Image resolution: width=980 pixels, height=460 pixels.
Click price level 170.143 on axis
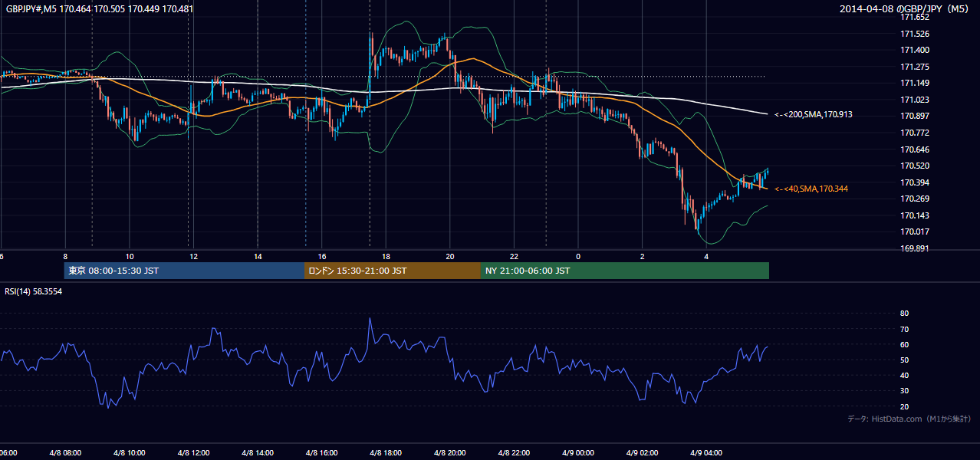pos(914,215)
